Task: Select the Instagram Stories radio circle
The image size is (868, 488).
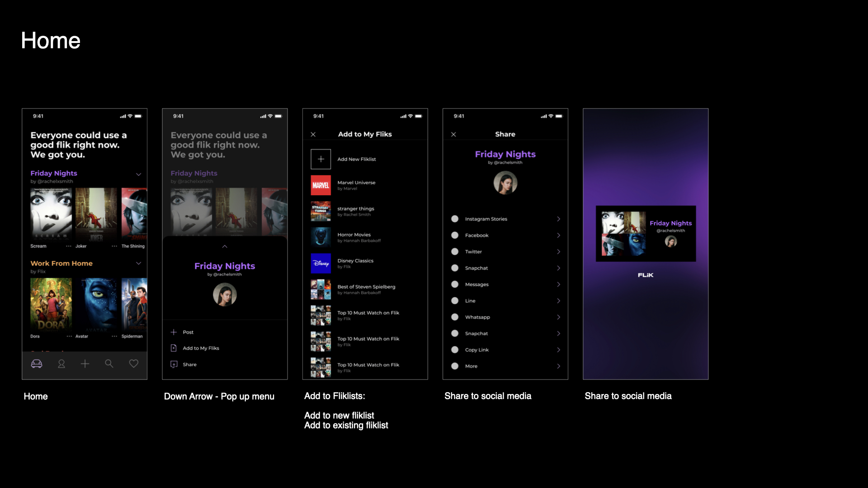Action: (455, 219)
